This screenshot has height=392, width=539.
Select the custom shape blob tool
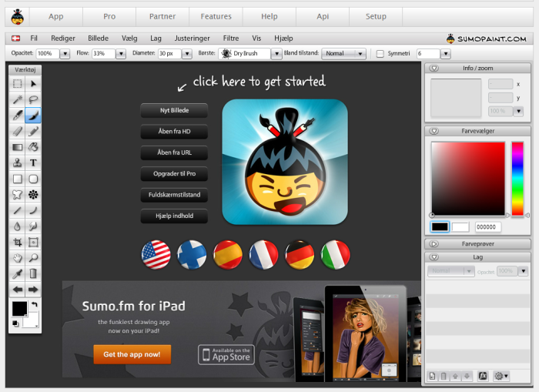pyautogui.click(x=17, y=195)
